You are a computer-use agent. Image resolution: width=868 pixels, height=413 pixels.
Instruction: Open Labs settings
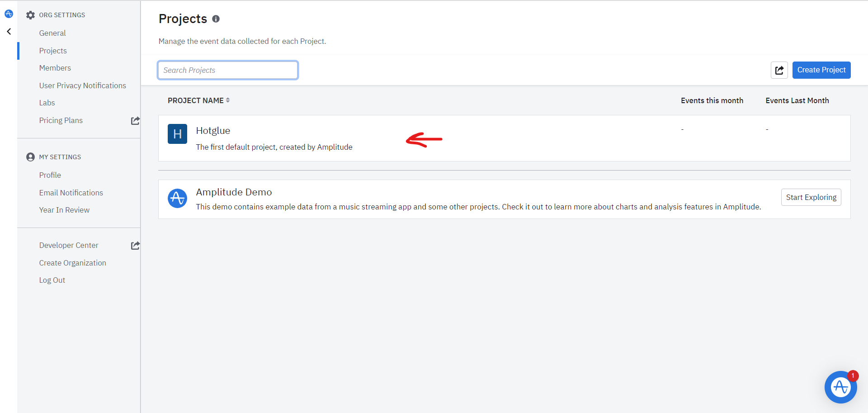(47, 103)
